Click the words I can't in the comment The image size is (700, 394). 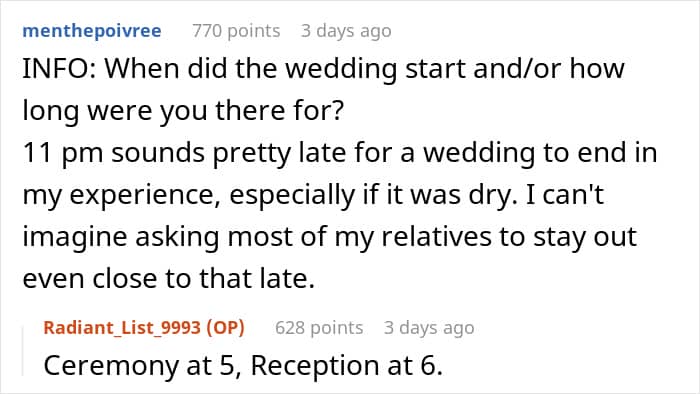(x=565, y=195)
